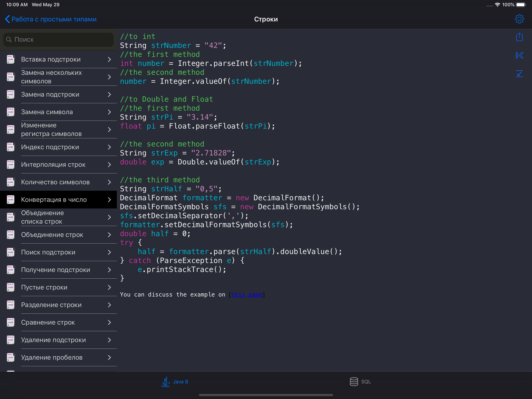
Task: Expand the Индекс подстроки chevron
Action: pos(109,147)
